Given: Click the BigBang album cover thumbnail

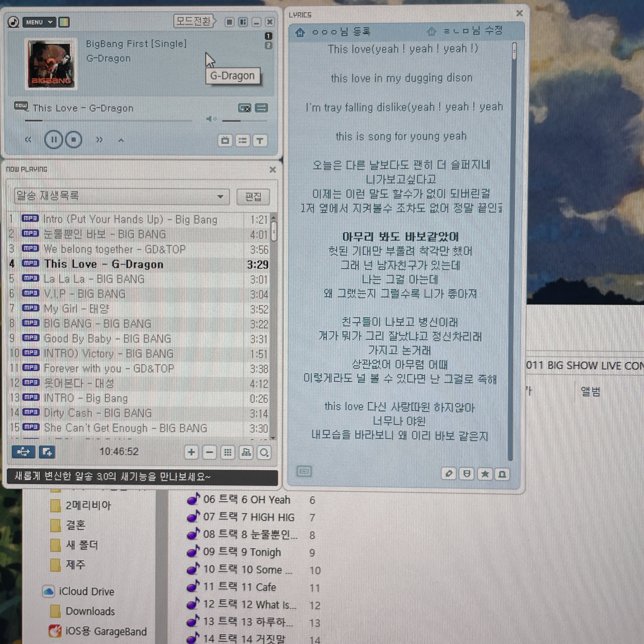Looking at the screenshot, I should click(51, 64).
